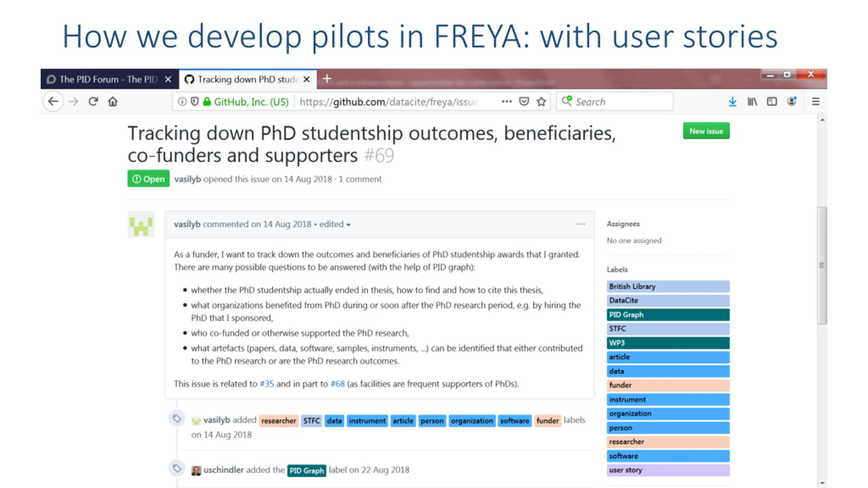Click the Search input field in toolbar
Image resolution: width=868 pixels, height=488 pixels.
[614, 102]
